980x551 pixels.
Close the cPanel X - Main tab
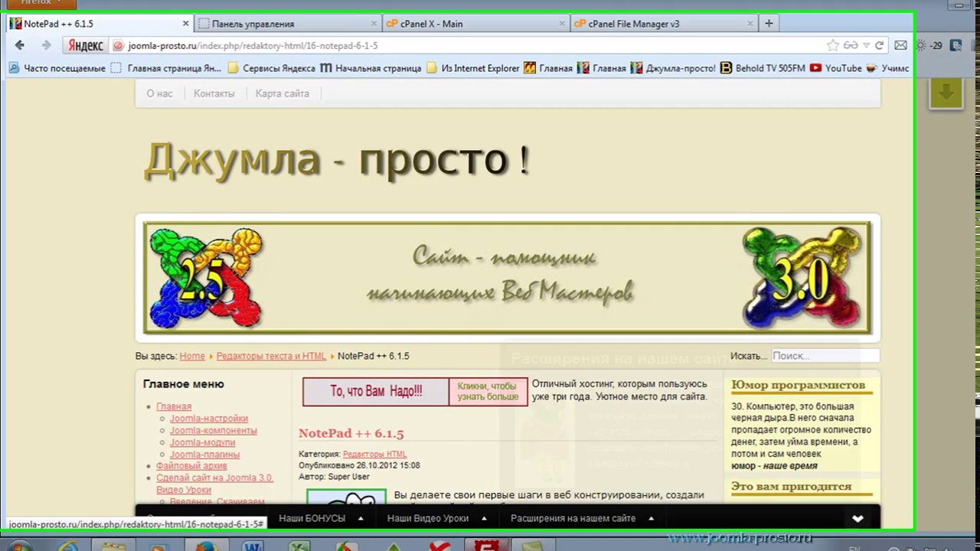(x=562, y=24)
